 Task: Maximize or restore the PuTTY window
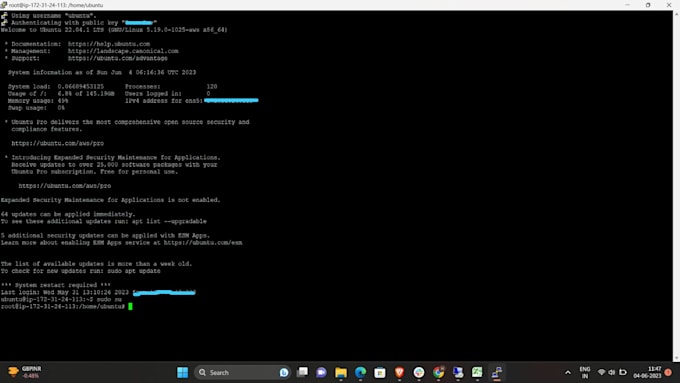click(x=648, y=5)
